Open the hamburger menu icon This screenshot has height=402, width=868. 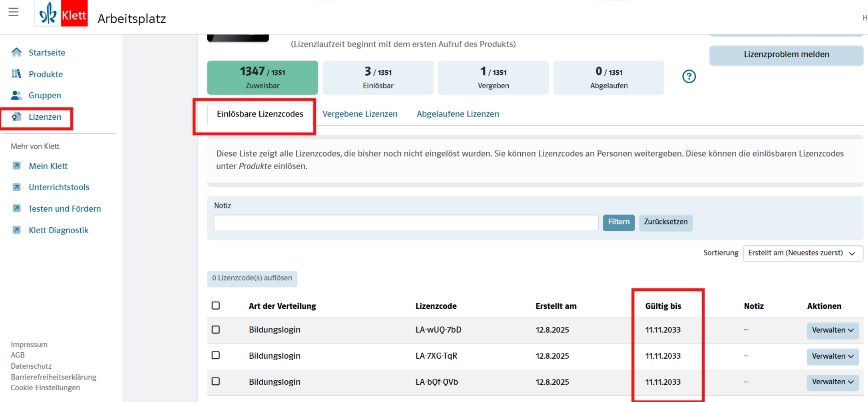click(x=13, y=12)
